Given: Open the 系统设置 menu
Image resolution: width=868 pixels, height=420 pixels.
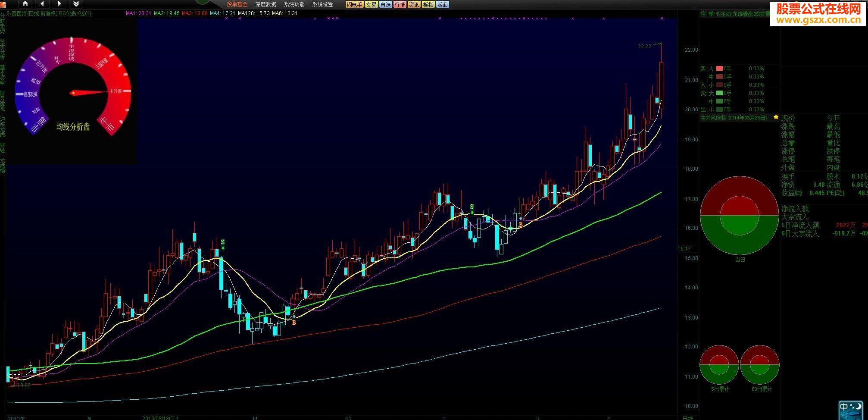Looking at the screenshot, I should pyautogui.click(x=323, y=4).
